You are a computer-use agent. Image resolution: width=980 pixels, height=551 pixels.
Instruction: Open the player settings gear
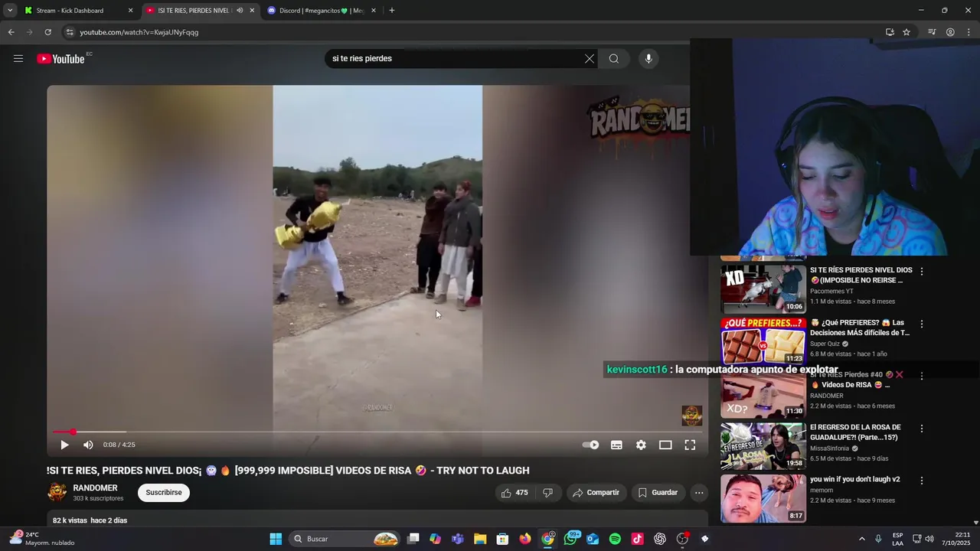tap(641, 445)
